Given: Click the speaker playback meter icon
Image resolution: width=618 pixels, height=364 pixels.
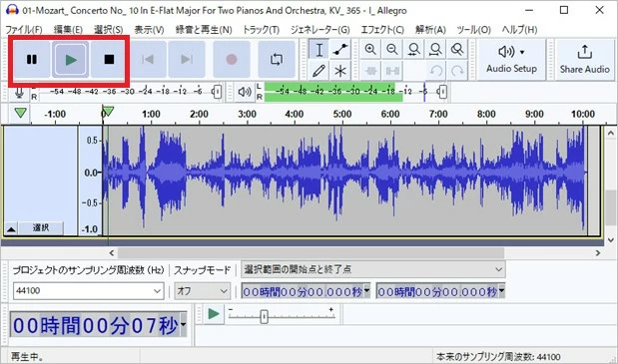Looking at the screenshot, I should [x=245, y=92].
